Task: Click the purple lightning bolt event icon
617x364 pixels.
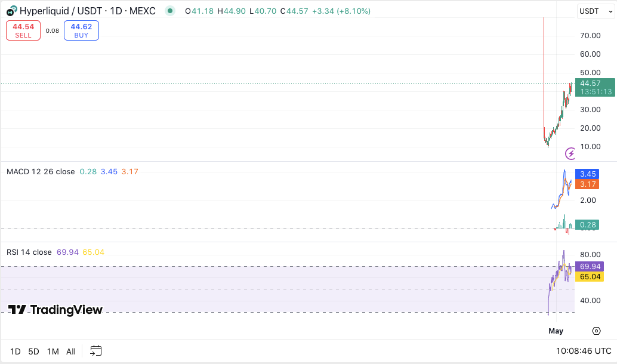Action: tap(570, 154)
